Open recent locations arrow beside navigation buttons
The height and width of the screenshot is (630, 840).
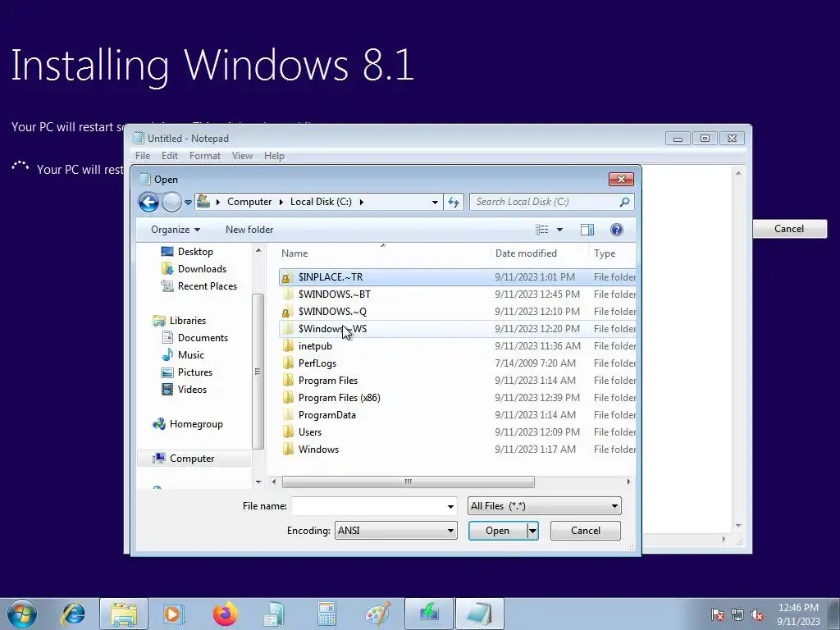[188, 203]
